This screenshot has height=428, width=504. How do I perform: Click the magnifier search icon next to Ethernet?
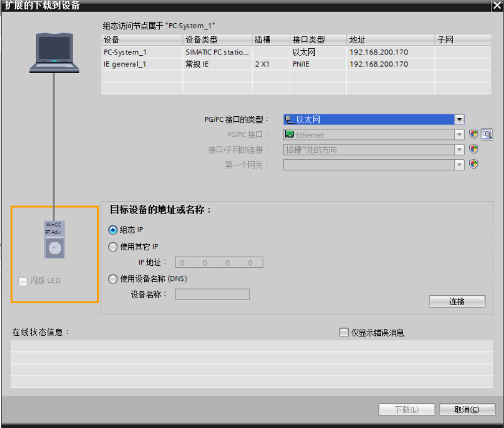(x=486, y=134)
